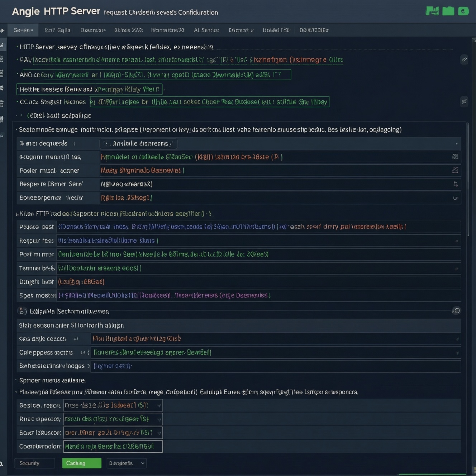Click the link icon beside the PAU line
Screen dimensions: 476x476
pos(464,59)
